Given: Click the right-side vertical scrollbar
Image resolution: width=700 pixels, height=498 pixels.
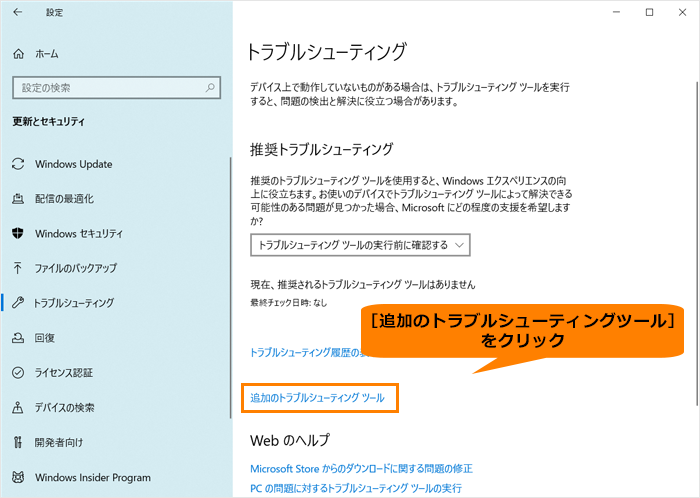Looking at the screenshot, I should (696, 243).
